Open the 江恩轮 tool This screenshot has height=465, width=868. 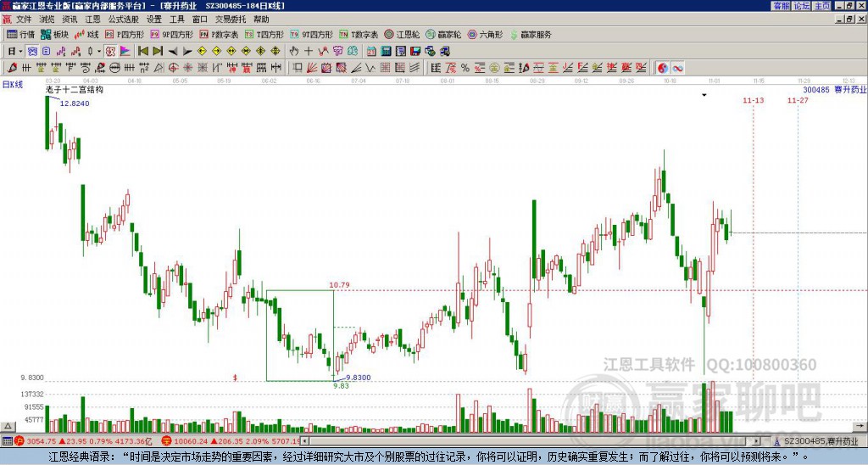pos(402,34)
